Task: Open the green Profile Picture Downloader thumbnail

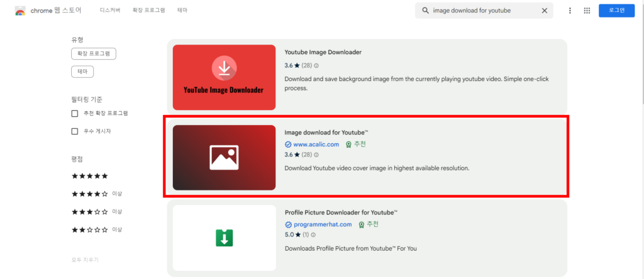Action: (x=225, y=238)
